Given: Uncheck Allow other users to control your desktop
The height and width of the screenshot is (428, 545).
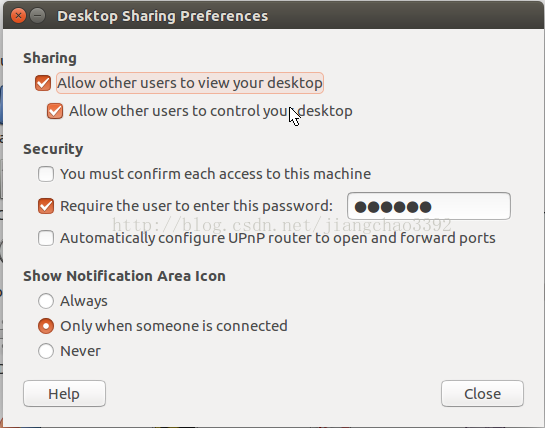Looking at the screenshot, I should (55, 111).
